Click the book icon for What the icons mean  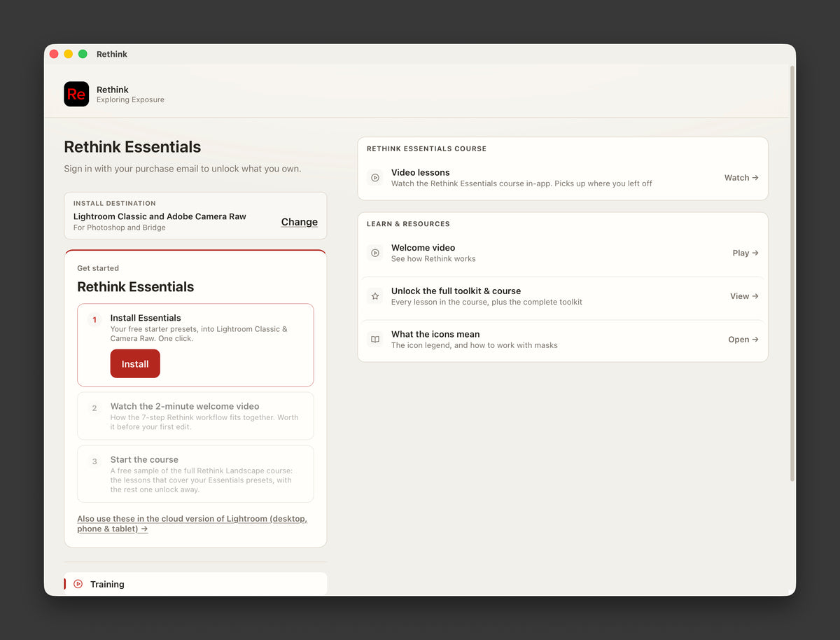click(375, 340)
